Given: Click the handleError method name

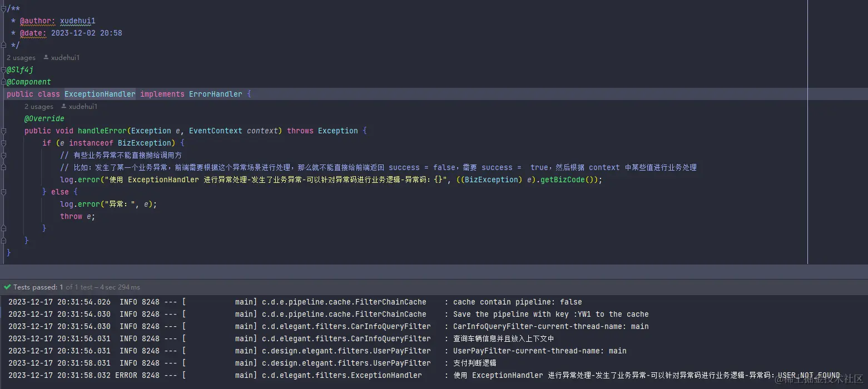Looking at the screenshot, I should click(102, 131).
